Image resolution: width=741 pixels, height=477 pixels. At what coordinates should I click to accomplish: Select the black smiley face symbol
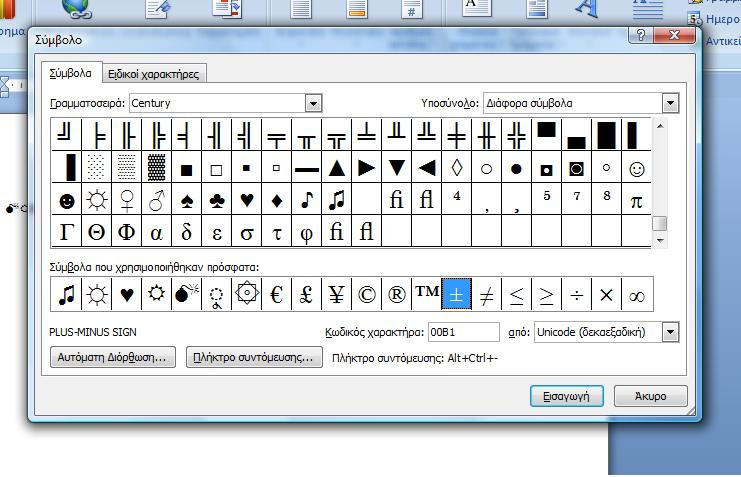click(x=67, y=201)
